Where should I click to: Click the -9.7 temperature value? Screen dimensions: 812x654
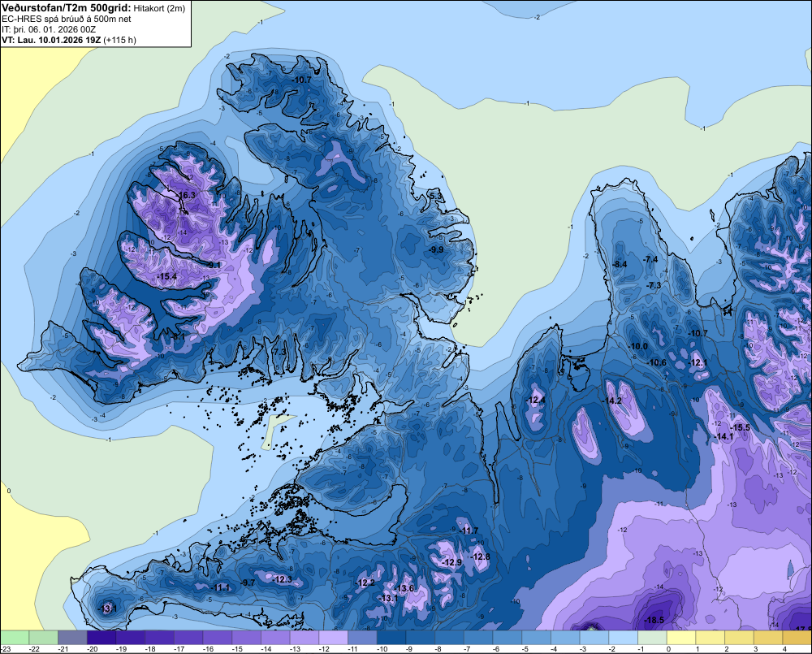[248, 583]
